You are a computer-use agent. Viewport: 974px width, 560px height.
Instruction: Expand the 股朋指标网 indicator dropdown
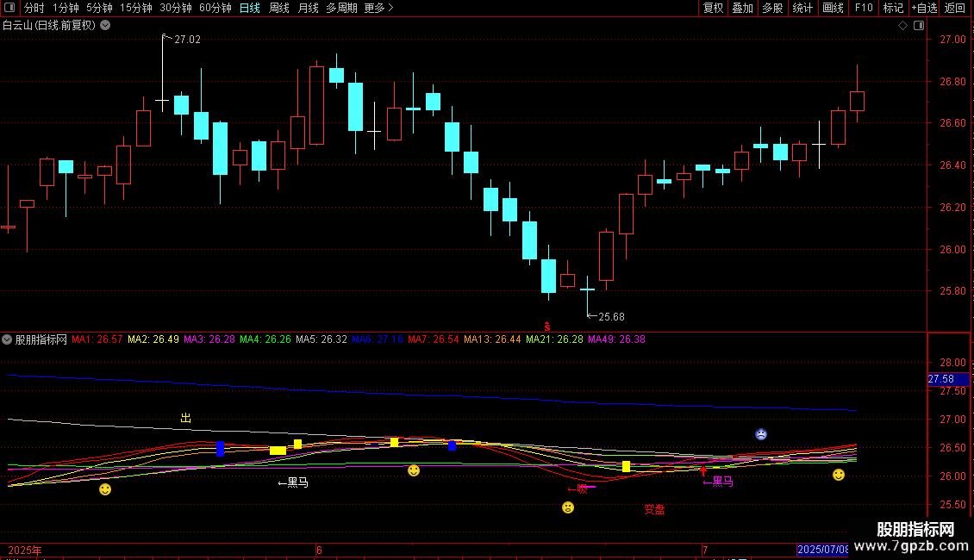pos(7,339)
